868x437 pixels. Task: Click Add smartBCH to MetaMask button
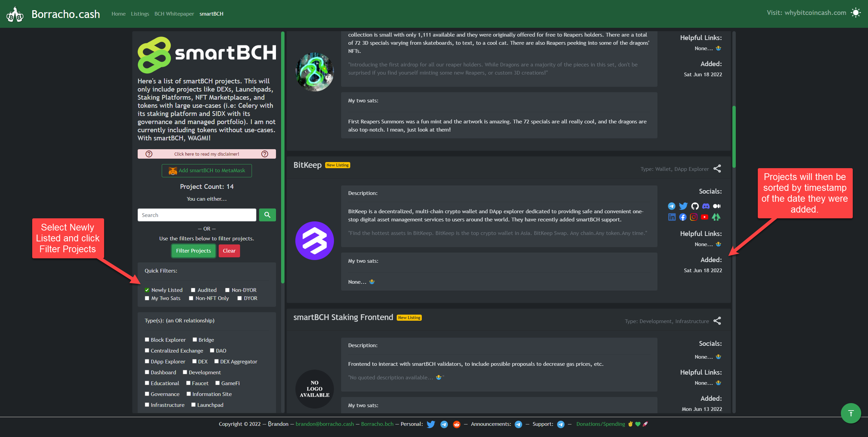207,171
